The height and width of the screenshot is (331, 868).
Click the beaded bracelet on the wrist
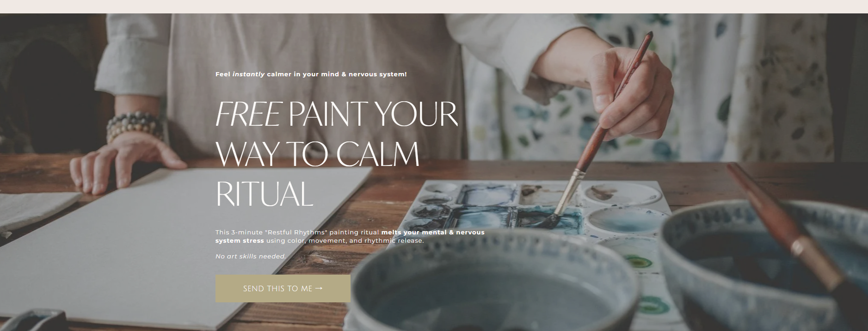[x=134, y=127]
